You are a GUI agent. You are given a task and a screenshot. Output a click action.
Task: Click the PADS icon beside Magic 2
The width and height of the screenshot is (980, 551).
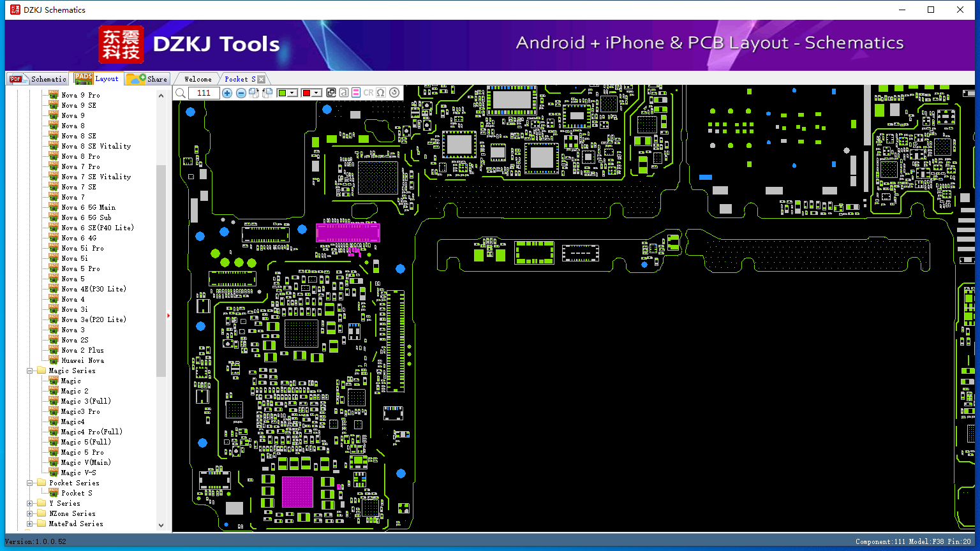tap(54, 391)
